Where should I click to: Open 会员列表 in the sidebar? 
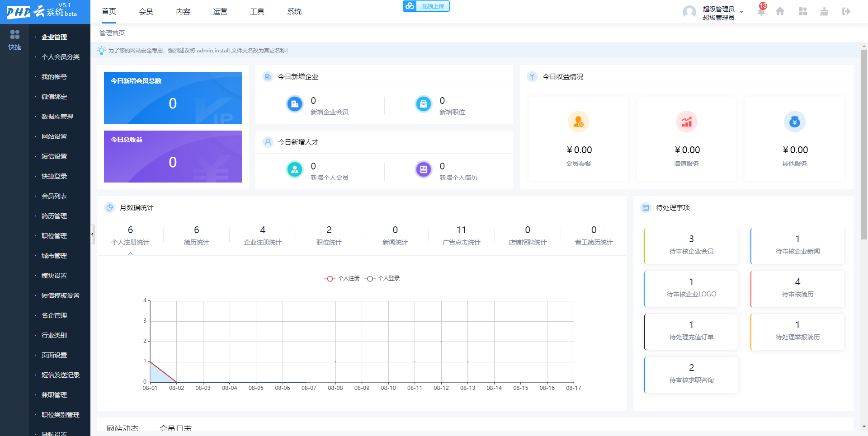click(x=54, y=196)
